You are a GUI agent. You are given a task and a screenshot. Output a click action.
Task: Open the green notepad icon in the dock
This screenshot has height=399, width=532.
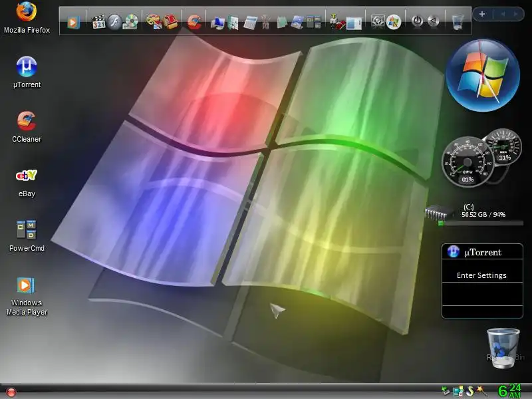point(281,23)
